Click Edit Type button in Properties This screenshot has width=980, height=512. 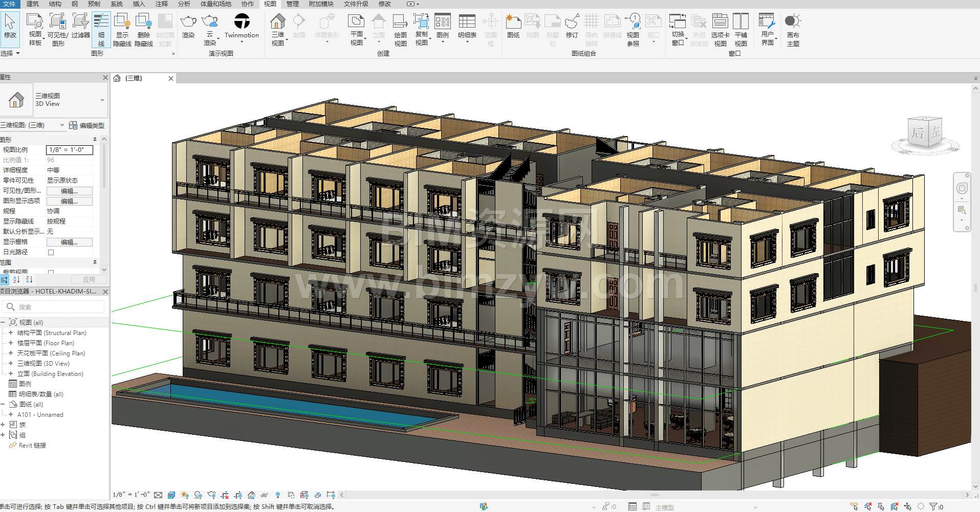click(x=87, y=125)
